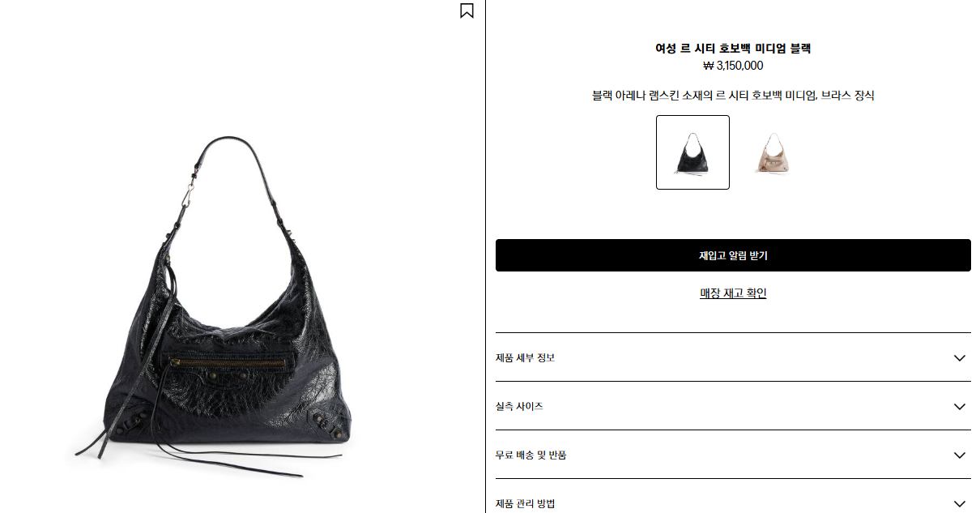Image resolution: width=980 pixels, height=513 pixels.
Task: Select the black bag color option
Action: (x=692, y=152)
